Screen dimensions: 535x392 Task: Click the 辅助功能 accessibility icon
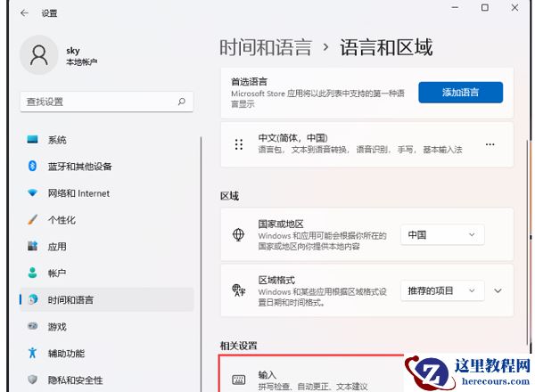pos(32,353)
